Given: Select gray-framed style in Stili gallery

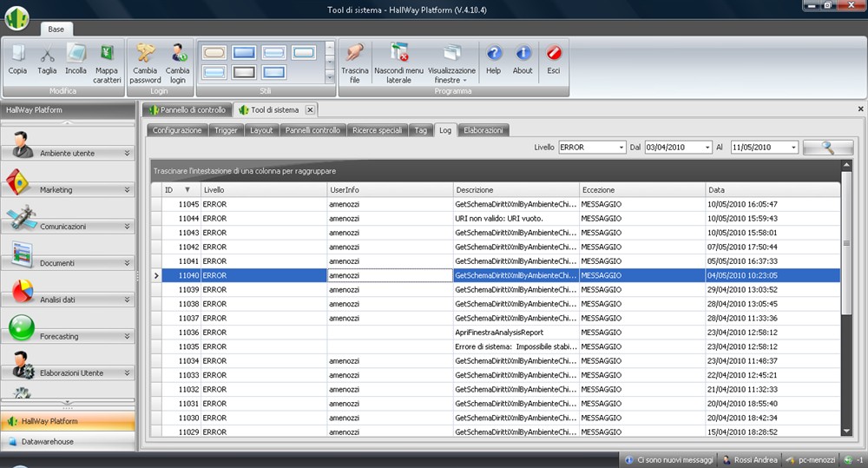Looking at the screenshot, I should point(244,72).
